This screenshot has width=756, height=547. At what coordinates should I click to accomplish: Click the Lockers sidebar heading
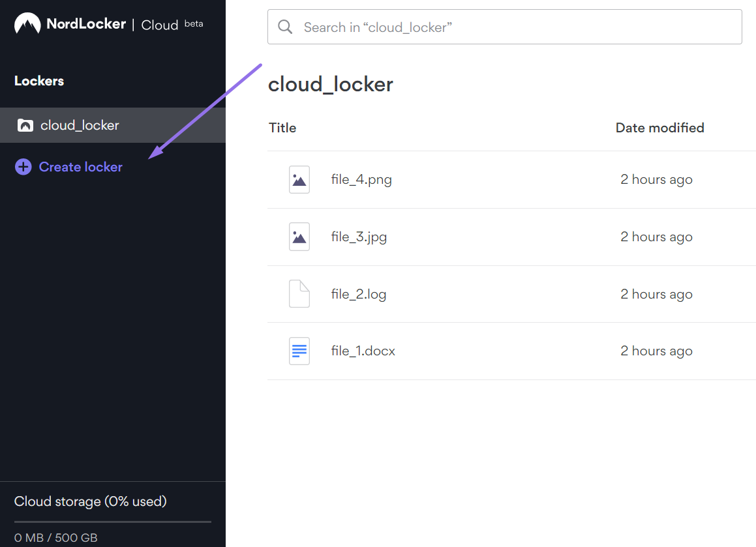pos(39,81)
